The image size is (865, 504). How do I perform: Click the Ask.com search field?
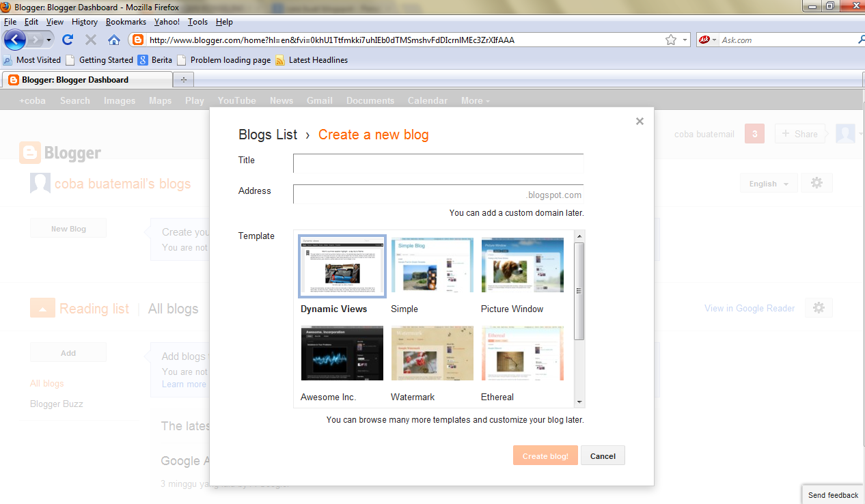(x=786, y=40)
